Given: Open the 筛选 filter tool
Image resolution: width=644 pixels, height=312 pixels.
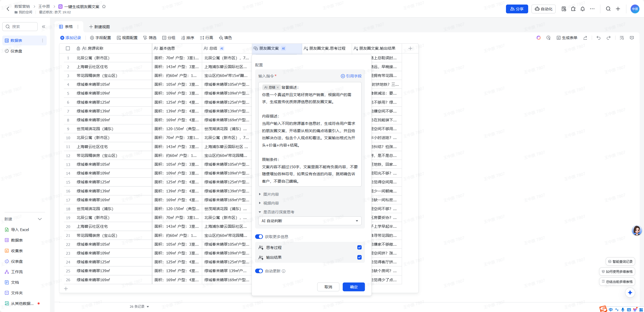Looking at the screenshot, I should pyautogui.click(x=150, y=38).
